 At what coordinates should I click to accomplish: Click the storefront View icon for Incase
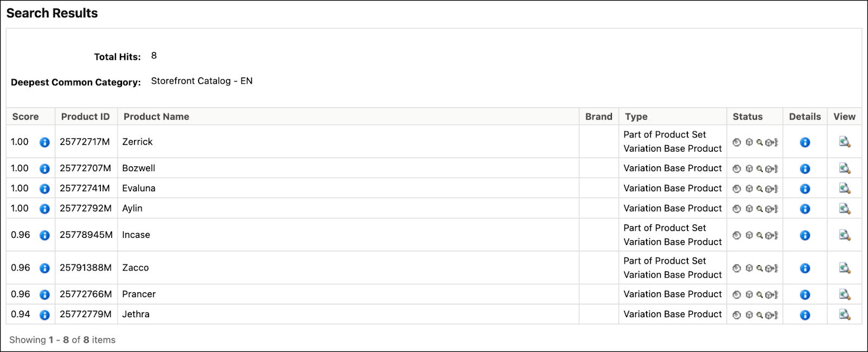click(x=844, y=235)
